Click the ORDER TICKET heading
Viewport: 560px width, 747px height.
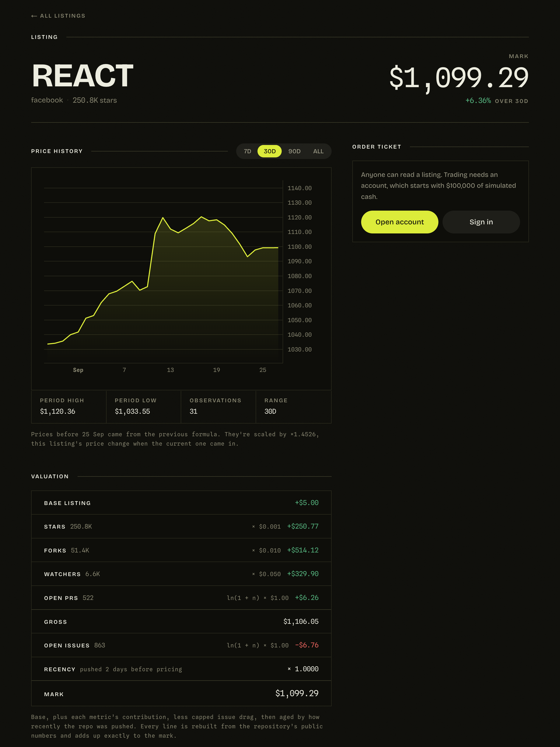(376, 147)
